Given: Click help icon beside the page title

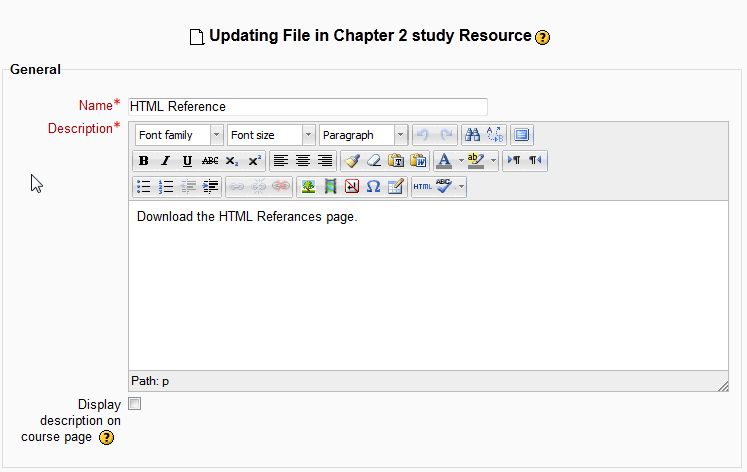Looking at the screenshot, I should 543,37.
